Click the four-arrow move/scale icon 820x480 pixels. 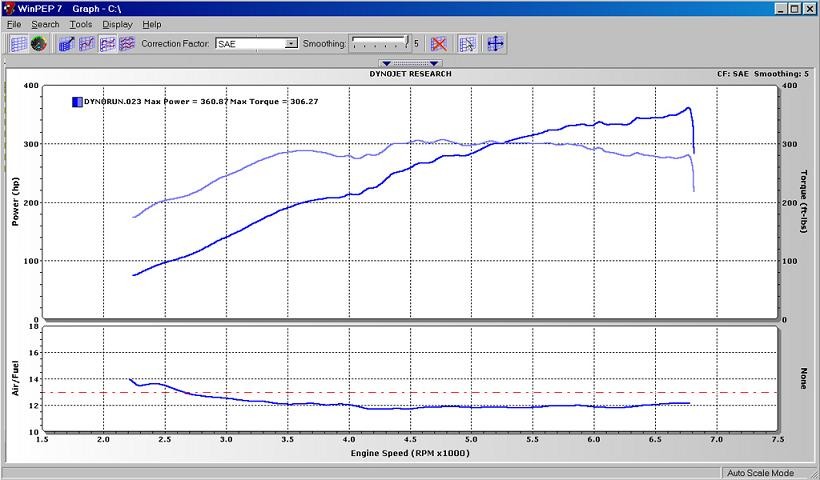point(495,44)
